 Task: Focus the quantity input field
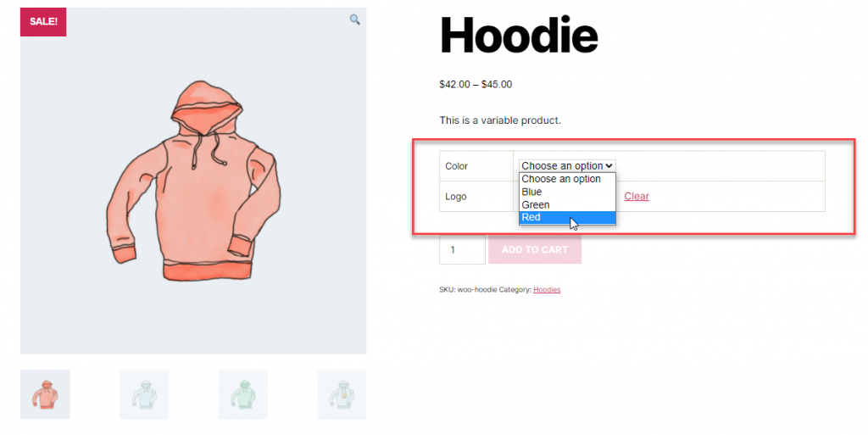pos(462,249)
